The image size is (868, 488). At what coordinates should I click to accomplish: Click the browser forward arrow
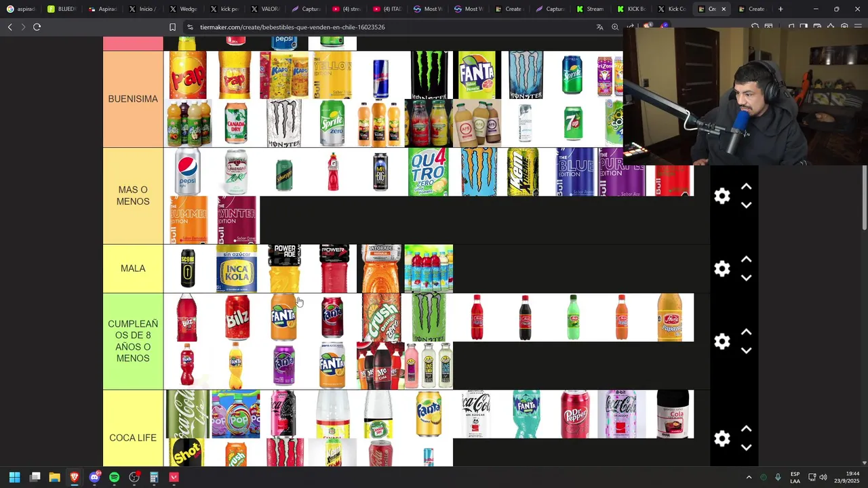point(23,27)
